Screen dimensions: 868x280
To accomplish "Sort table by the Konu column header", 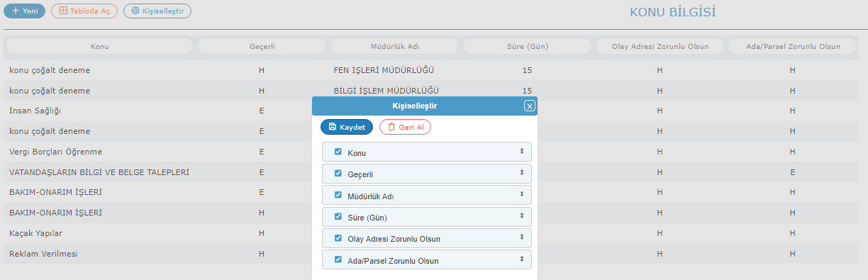I will 99,47.
